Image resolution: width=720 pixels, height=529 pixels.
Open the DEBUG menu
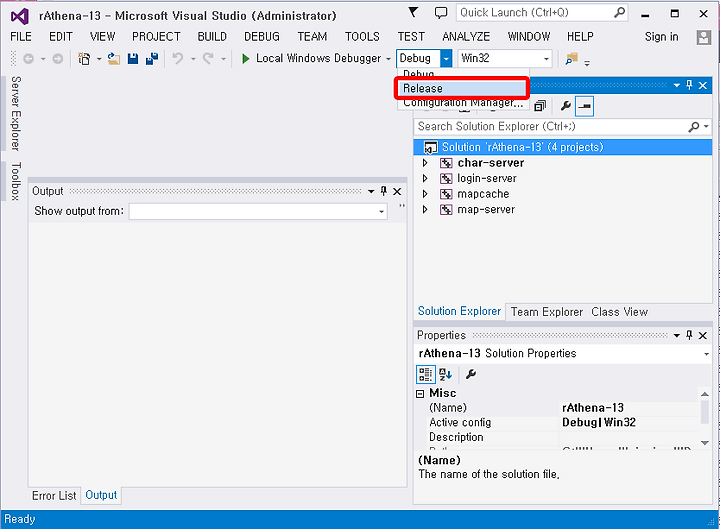pyautogui.click(x=262, y=37)
